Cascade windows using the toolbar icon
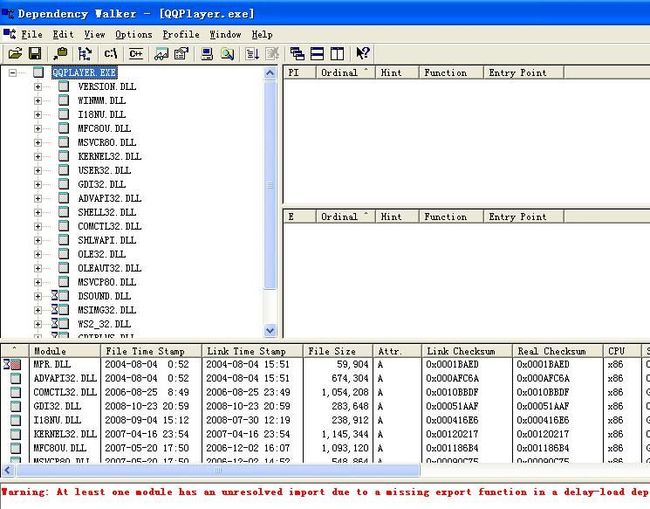Viewport: 650px width, 509px height. [x=297, y=53]
